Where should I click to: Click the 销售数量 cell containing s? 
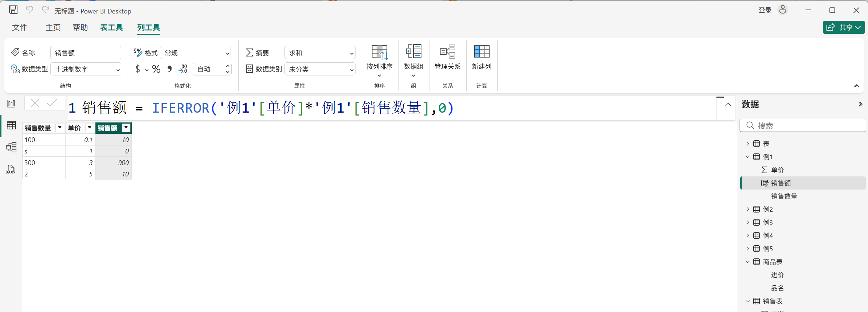(44, 151)
